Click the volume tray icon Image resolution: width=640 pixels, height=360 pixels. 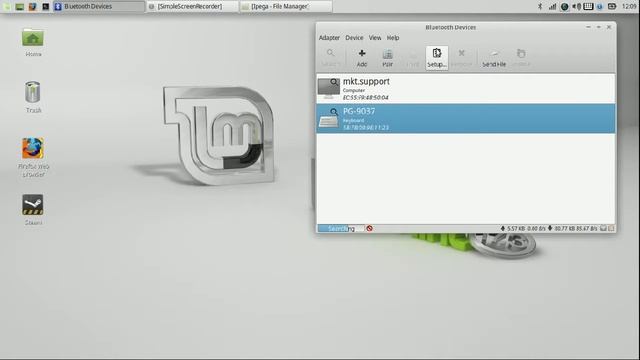[576, 6]
